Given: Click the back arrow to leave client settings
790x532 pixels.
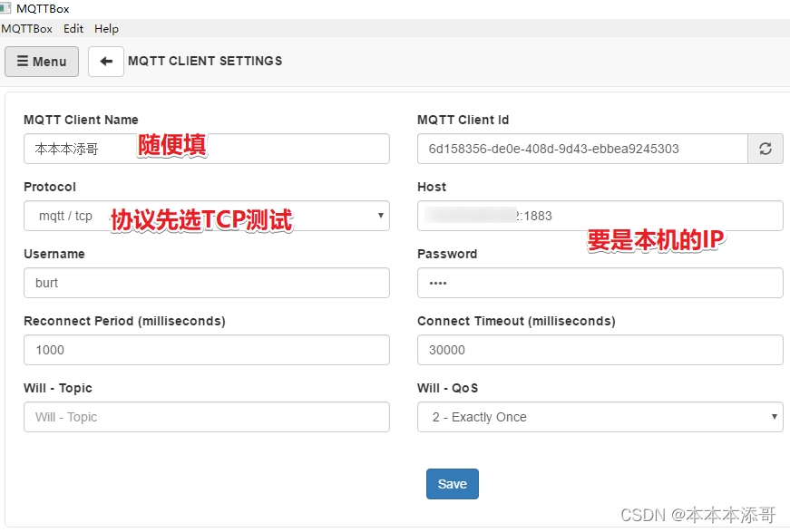Looking at the screenshot, I should coord(106,62).
